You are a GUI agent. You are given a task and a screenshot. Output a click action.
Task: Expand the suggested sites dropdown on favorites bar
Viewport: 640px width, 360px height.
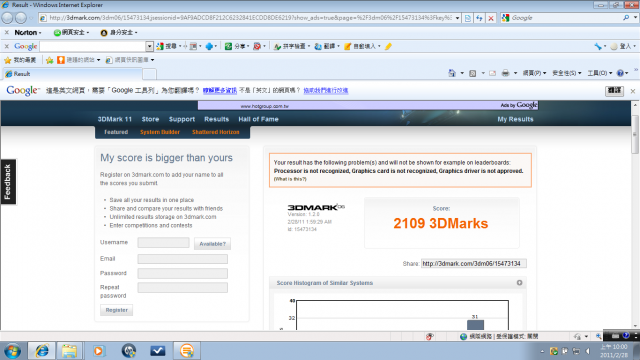point(98,60)
